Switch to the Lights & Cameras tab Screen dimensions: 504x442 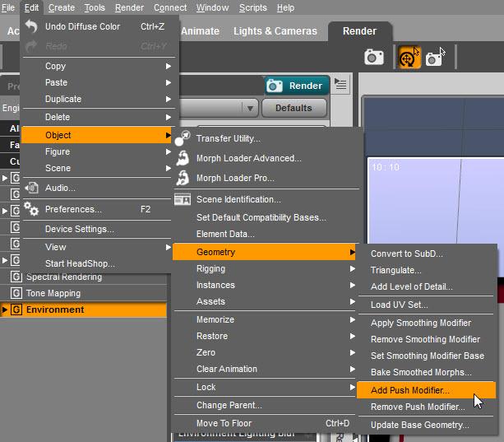(x=275, y=31)
